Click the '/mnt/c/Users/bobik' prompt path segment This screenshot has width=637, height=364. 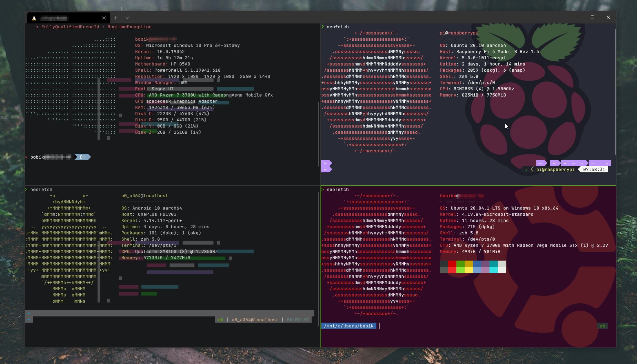coord(349,326)
